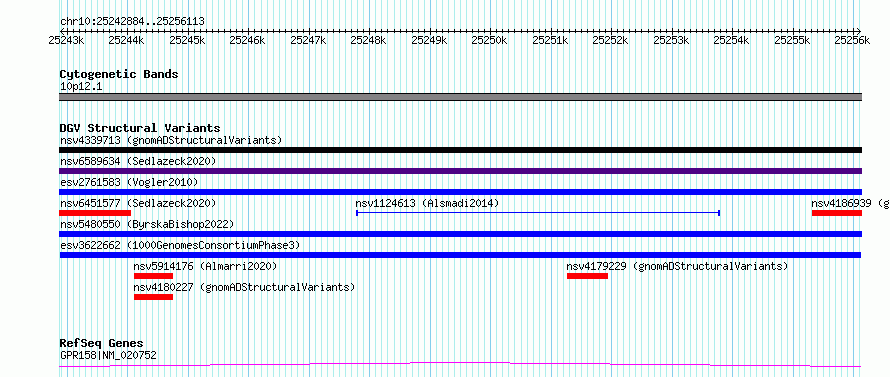
Task: Select the nsv6589634 purple variant bar
Action: [x=460, y=171]
